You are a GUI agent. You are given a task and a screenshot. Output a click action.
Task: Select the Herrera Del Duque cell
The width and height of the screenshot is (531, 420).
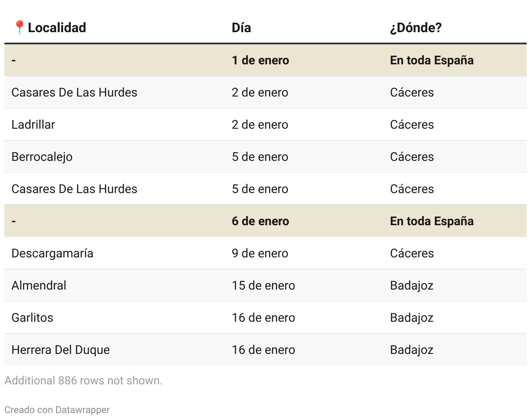pos(60,350)
